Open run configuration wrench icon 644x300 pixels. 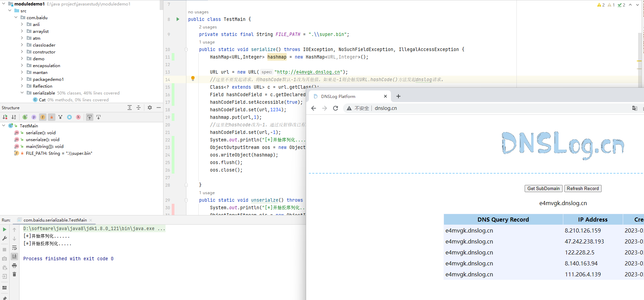pos(4,238)
